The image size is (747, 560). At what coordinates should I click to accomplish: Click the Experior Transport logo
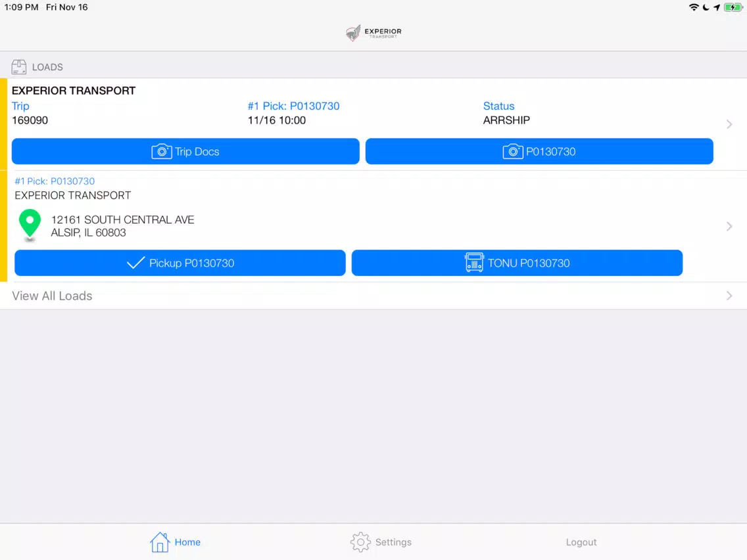(373, 32)
